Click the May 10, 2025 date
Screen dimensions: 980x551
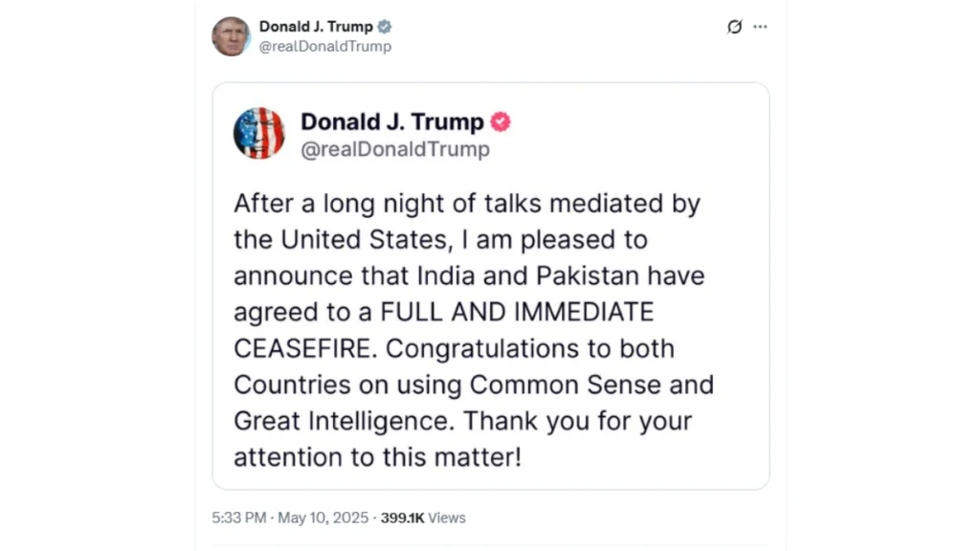click(323, 518)
